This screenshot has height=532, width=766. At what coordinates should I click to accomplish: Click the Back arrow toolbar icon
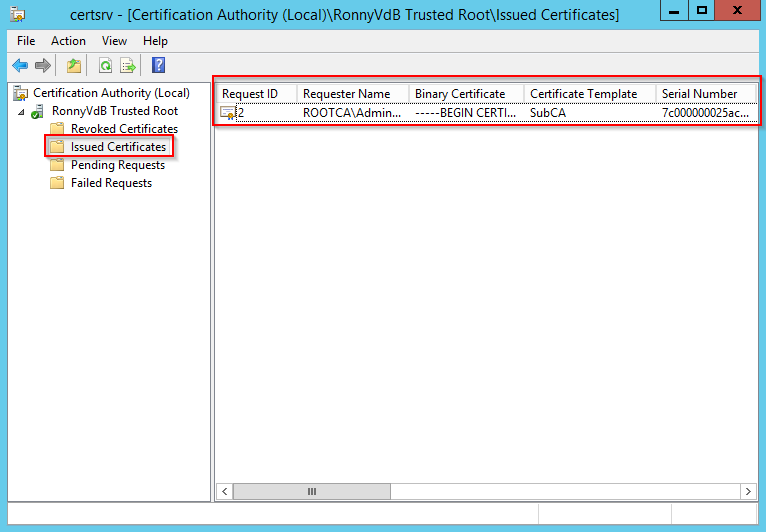click(19, 66)
